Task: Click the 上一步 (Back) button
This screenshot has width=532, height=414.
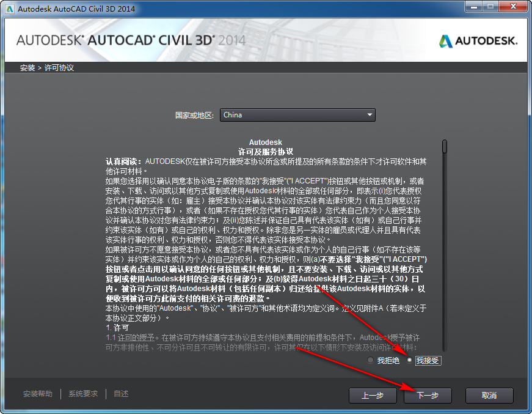Action: pyautogui.click(x=373, y=395)
